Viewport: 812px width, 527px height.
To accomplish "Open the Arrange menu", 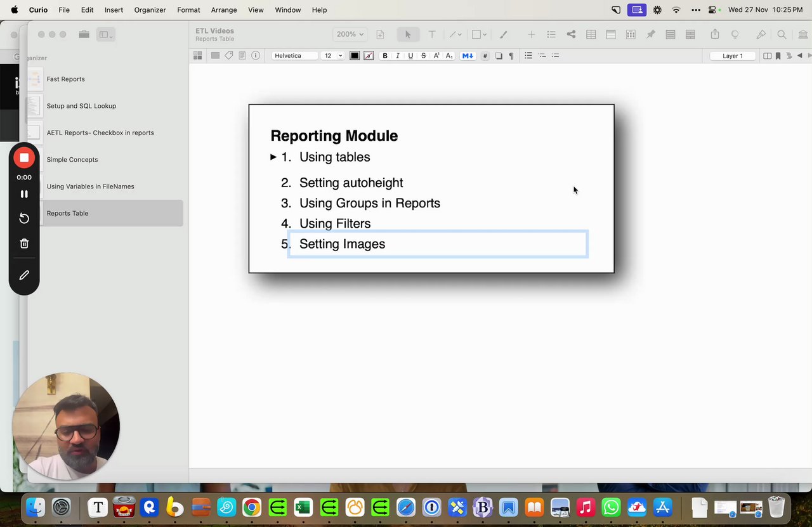I will pyautogui.click(x=224, y=10).
